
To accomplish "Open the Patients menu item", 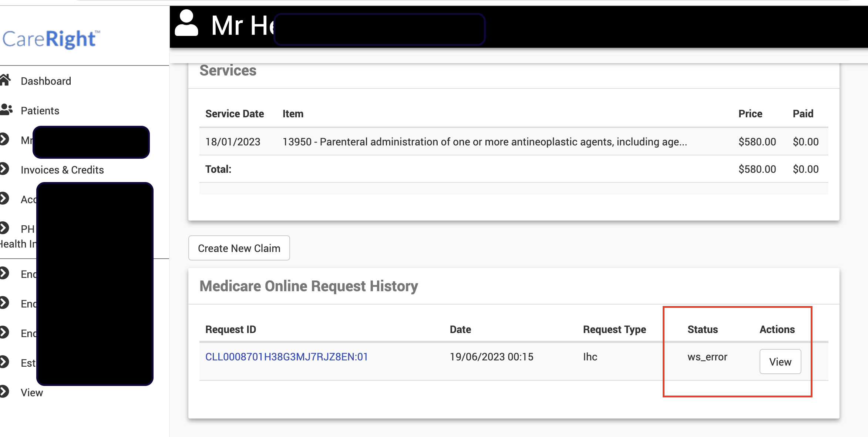I will pyautogui.click(x=40, y=111).
